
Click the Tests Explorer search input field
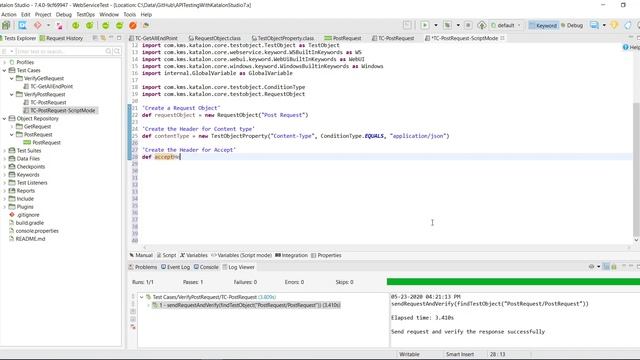coord(60,51)
